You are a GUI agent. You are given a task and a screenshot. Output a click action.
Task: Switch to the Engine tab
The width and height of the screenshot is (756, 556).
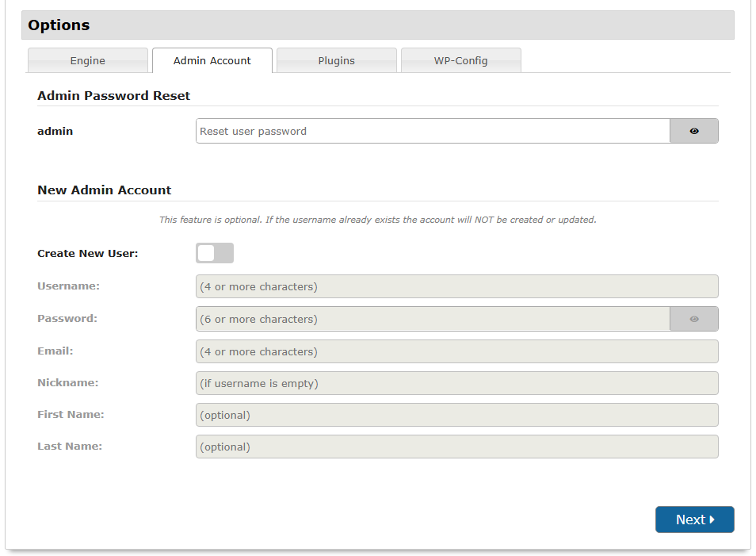click(88, 60)
